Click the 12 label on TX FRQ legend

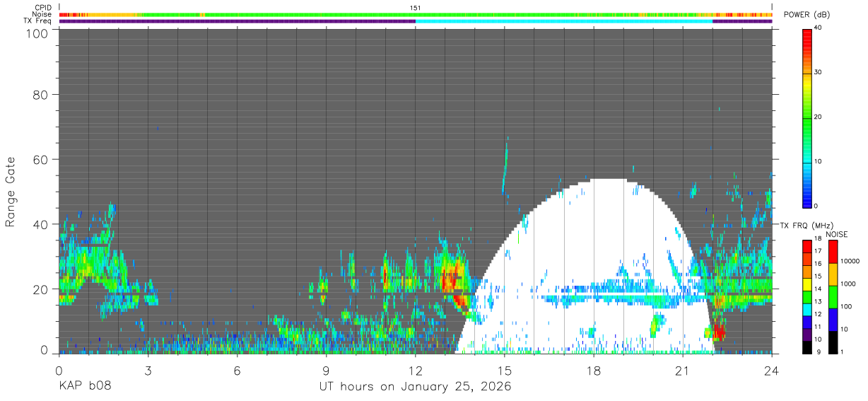(x=818, y=314)
